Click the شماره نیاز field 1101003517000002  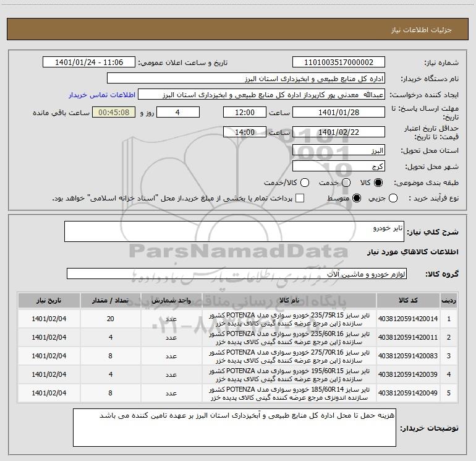click(x=339, y=62)
